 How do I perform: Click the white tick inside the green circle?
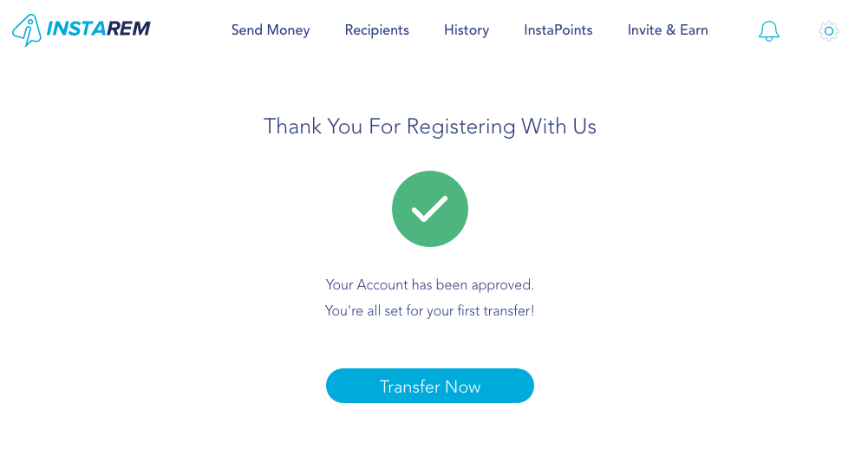430,209
